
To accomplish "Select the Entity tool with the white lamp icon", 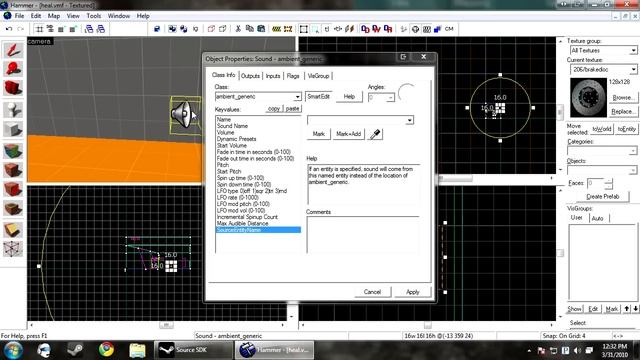I will tap(13, 109).
